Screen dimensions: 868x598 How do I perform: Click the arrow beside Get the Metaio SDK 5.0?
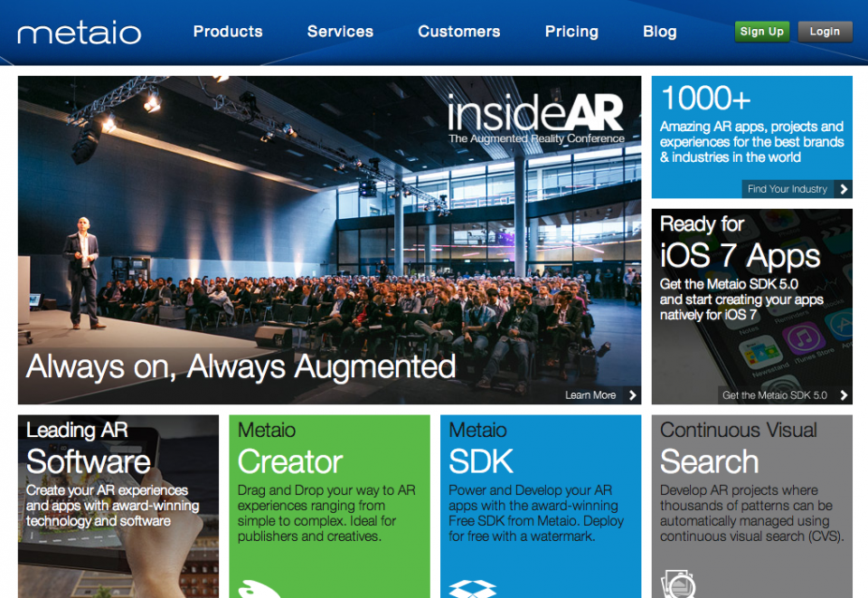844,395
